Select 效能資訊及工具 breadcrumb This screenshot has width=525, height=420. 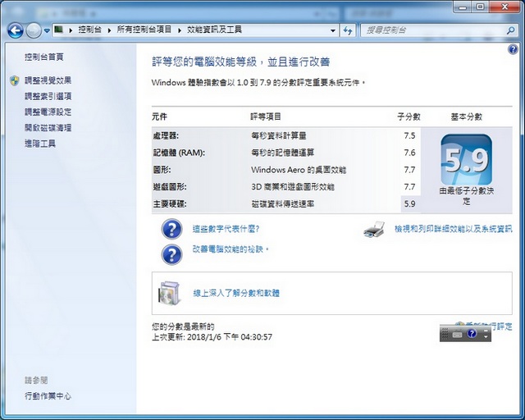[214, 30]
